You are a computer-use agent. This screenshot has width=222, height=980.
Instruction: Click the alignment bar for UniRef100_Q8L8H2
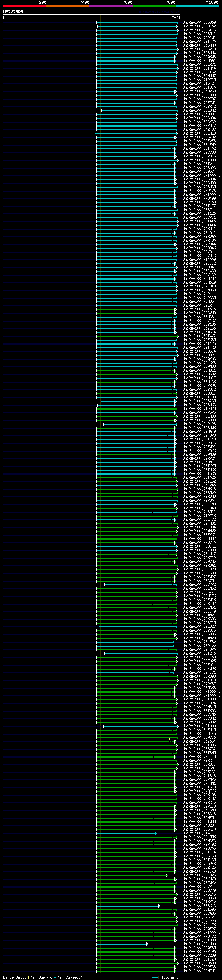coord(139,111)
